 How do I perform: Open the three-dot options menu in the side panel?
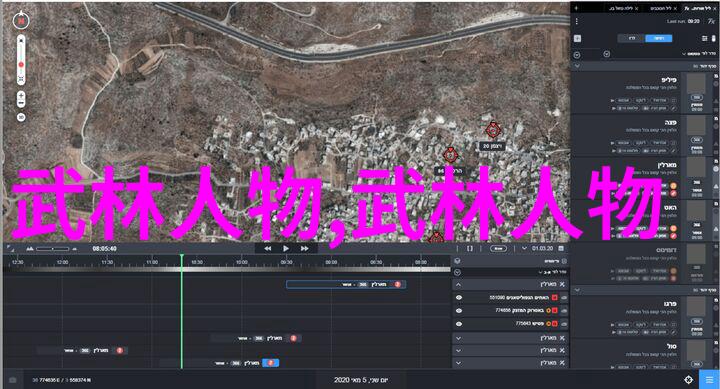click(577, 22)
